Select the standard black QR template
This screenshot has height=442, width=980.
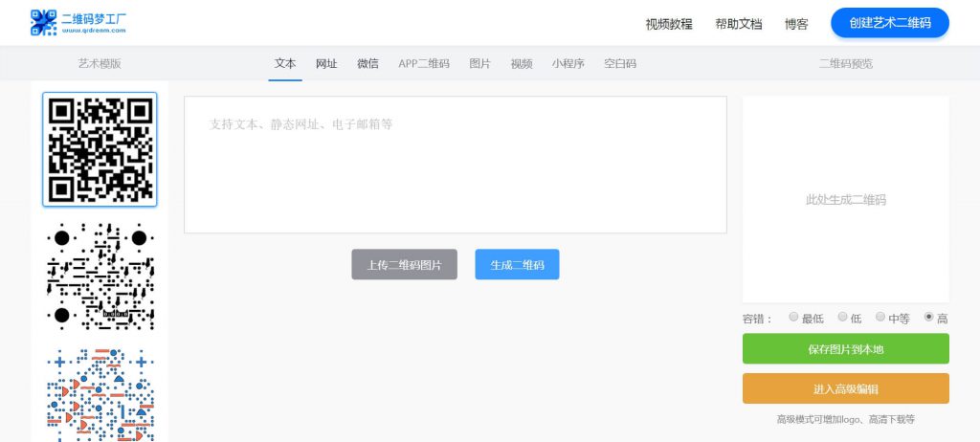pos(100,149)
